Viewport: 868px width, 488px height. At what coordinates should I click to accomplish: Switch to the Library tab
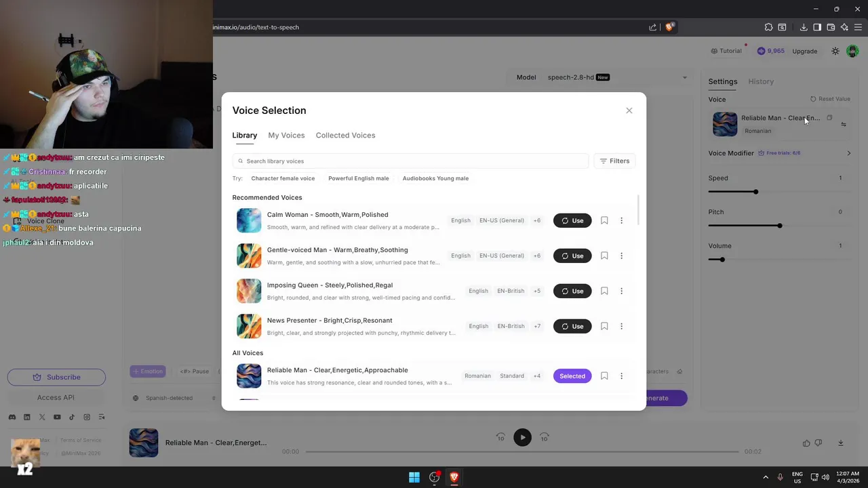pos(244,135)
